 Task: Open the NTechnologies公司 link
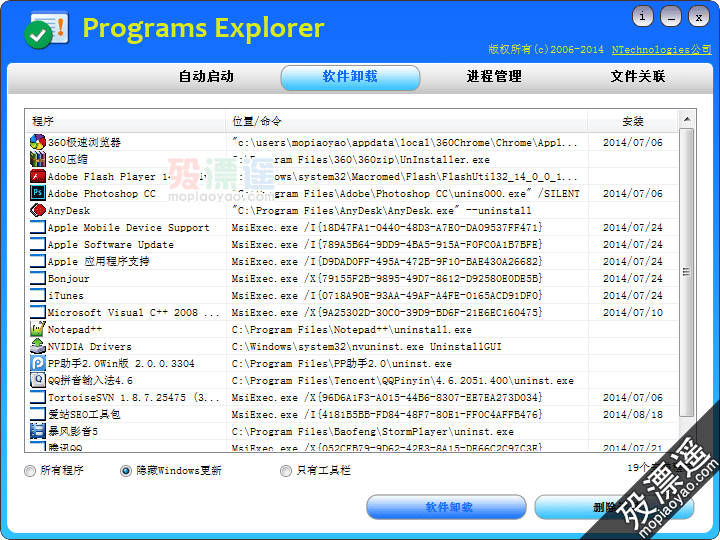pos(662,50)
